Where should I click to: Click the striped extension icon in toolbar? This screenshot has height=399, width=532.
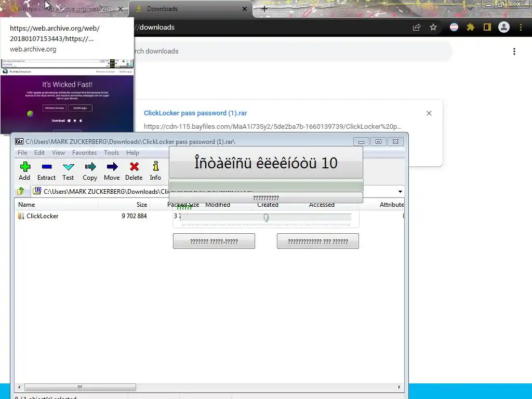pyautogui.click(x=454, y=27)
